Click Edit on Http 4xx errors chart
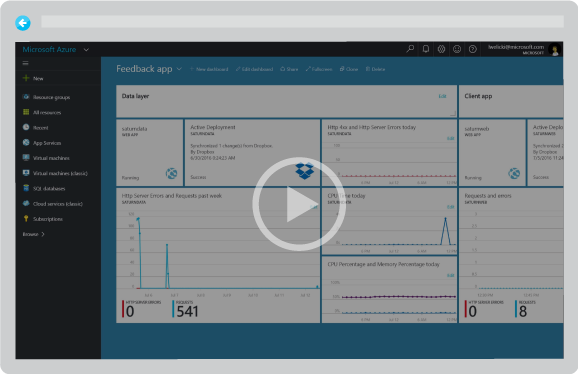The image size is (578, 374). pos(450,139)
